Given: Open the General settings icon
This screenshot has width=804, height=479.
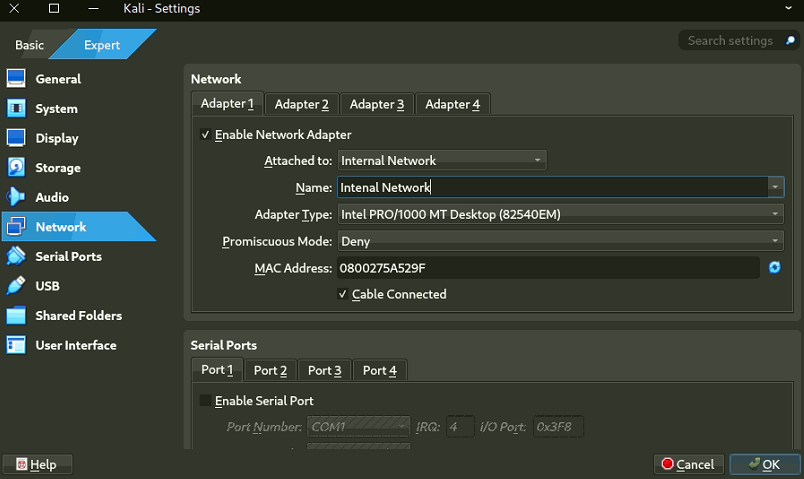Looking at the screenshot, I should point(16,79).
